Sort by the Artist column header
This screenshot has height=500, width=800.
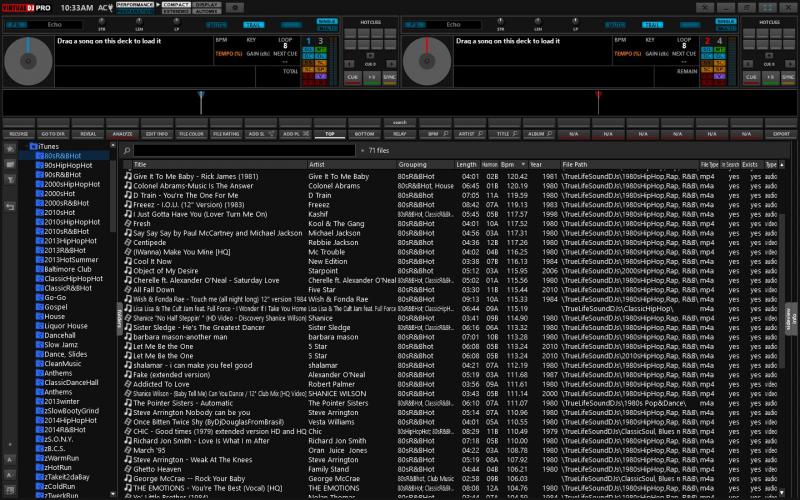(x=351, y=165)
